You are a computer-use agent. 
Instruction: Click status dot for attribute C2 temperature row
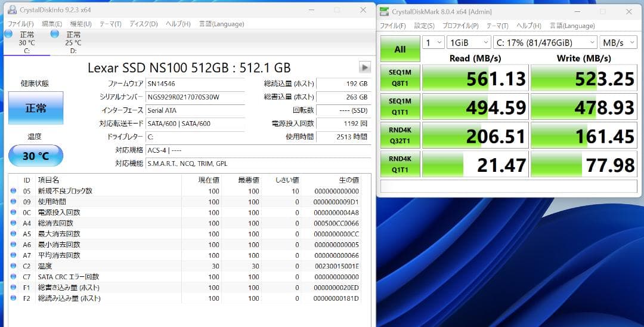(14, 266)
